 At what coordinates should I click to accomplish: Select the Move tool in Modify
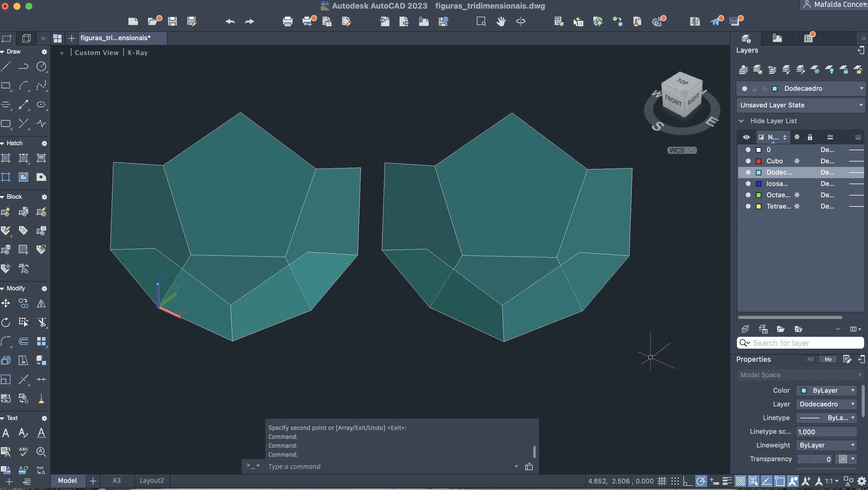(x=6, y=303)
